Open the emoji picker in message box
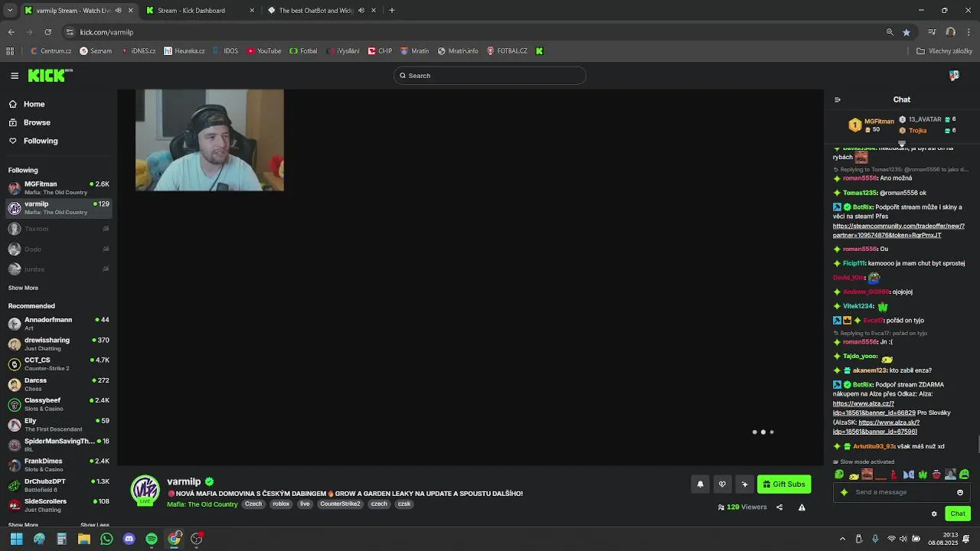Image resolution: width=980 pixels, height=551 pixels. (x=960, y=492)
